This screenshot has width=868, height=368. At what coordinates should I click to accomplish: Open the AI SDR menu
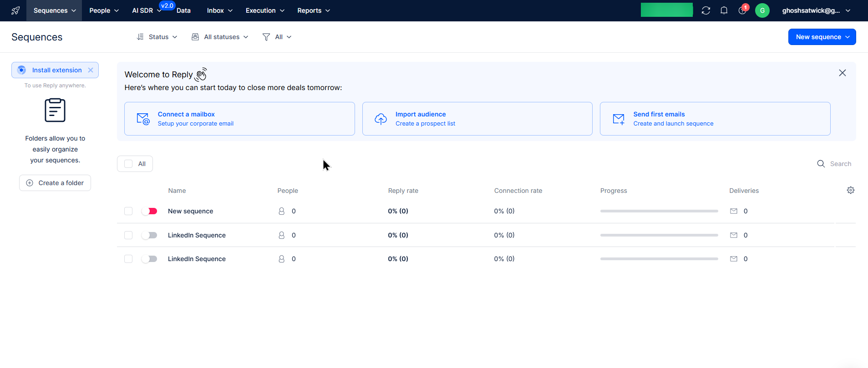click(x=146, y=10)
